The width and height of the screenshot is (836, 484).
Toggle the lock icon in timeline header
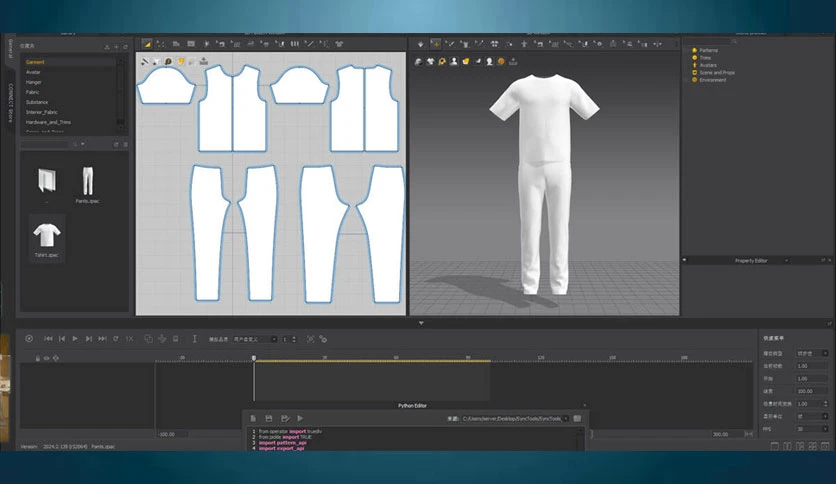coord(37,358)
